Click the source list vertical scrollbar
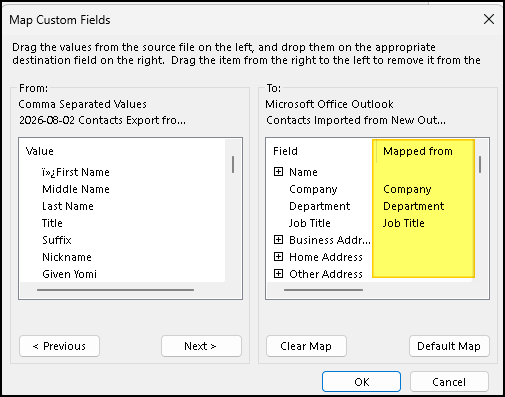Screen dimensions: 505x397 233,164
